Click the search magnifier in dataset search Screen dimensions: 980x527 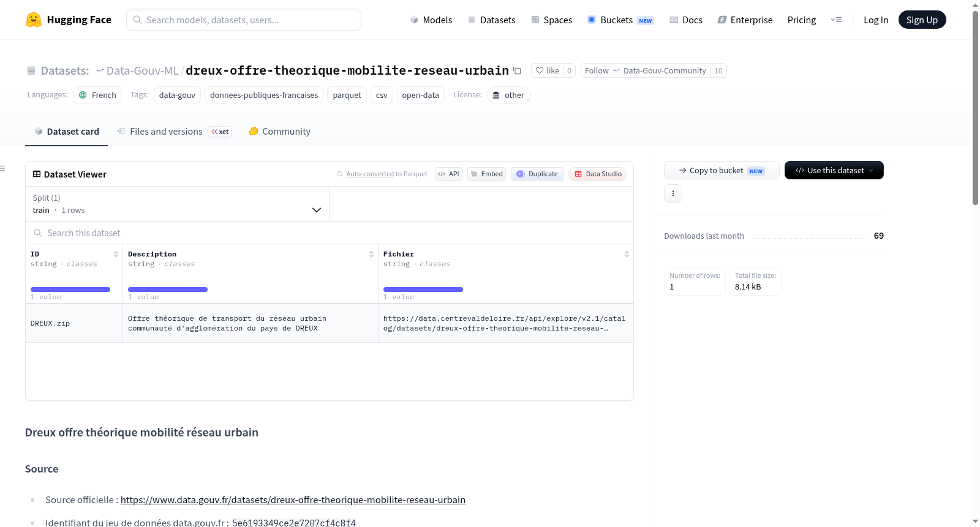tap(38, 233)
